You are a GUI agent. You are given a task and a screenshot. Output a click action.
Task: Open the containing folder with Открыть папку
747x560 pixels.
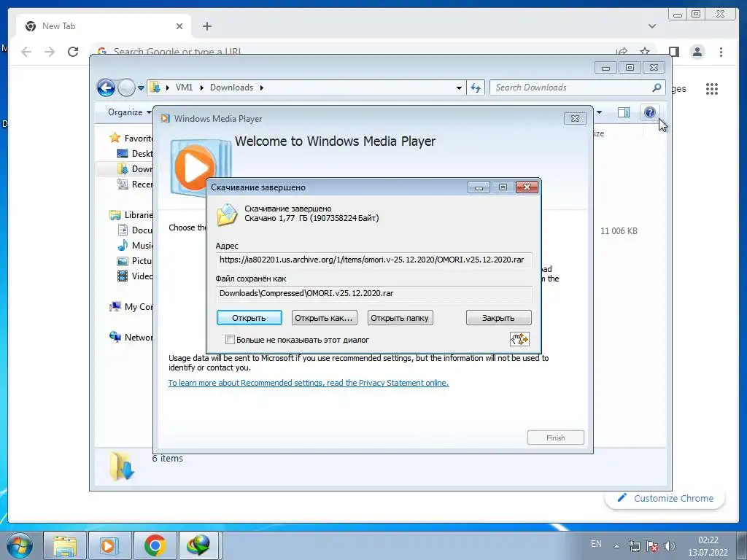click(x=400, y=318)
